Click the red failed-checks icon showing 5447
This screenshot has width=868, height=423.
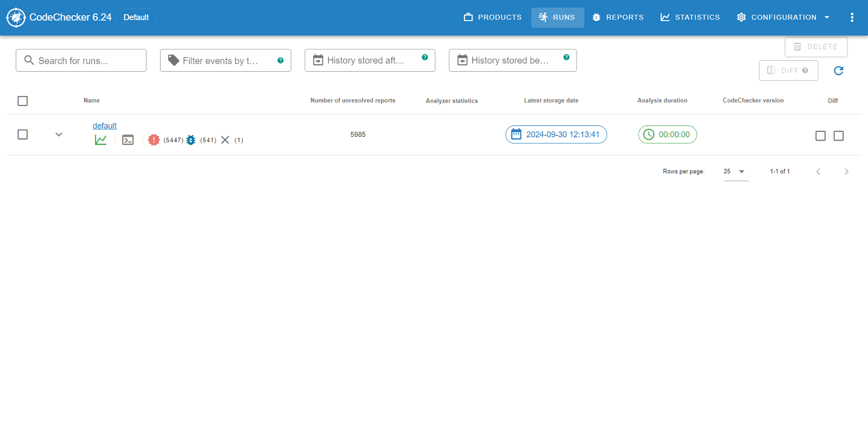[x=154, y=140]
